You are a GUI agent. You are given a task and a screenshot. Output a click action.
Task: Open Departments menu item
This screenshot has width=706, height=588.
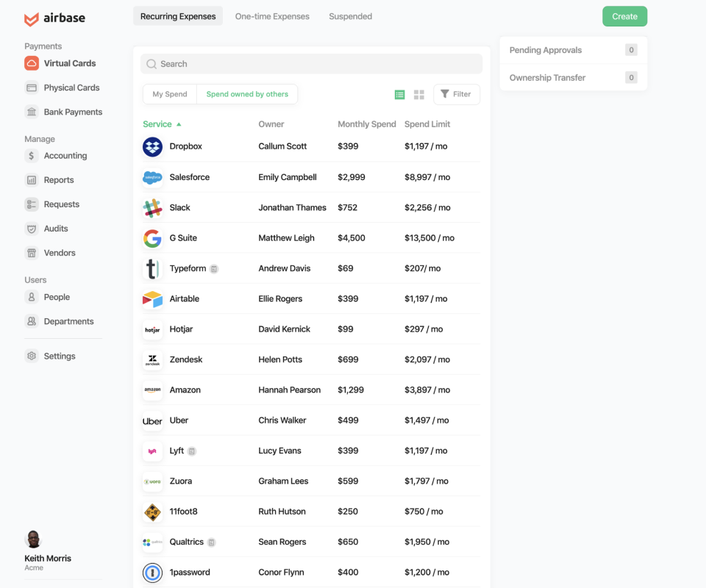60,321
